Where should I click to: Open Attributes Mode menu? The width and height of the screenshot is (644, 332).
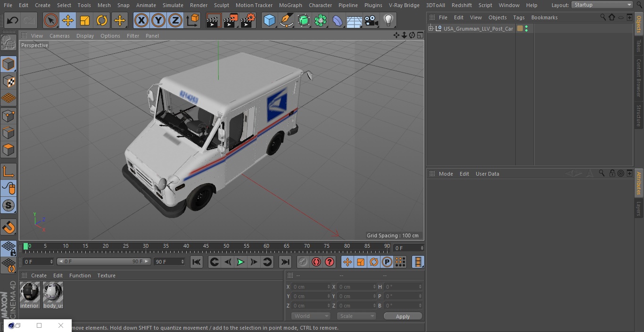point(446,174)
